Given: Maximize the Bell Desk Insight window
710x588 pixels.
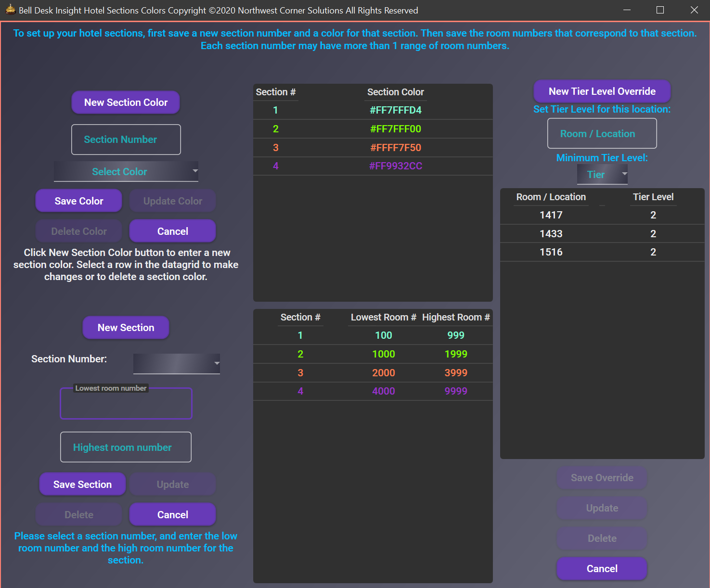Looking at the screenshot, I should coord(660,10).
